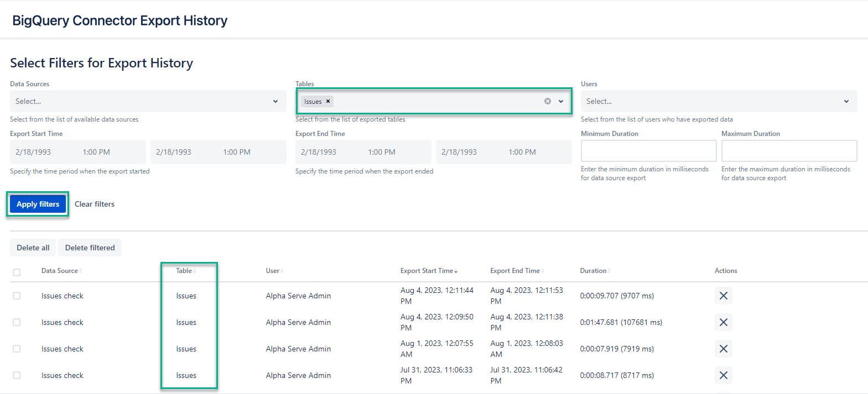Check the row started Aug 4, 12:11:44 PM

[17, 296]
